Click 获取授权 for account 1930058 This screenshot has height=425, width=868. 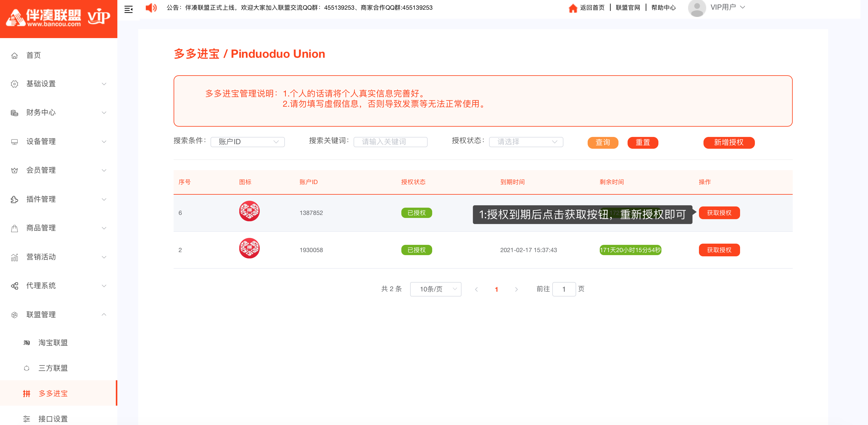click(x=719, y=250)
